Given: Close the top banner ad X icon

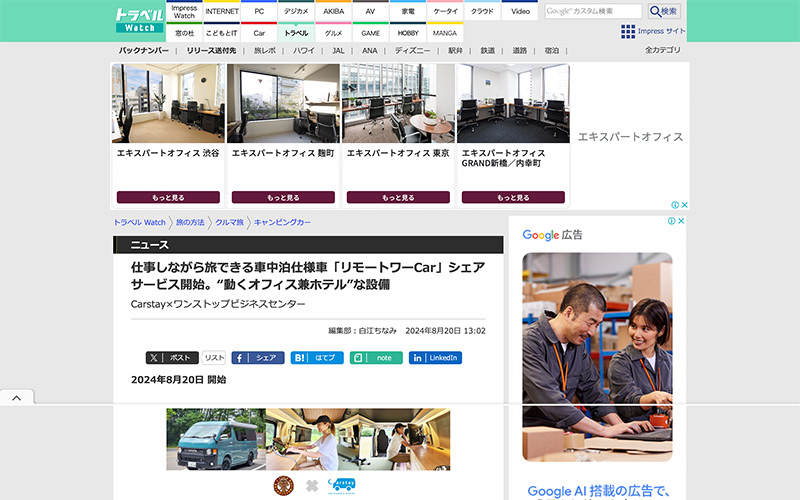Looking at the screenshot, I should [685, 205].
